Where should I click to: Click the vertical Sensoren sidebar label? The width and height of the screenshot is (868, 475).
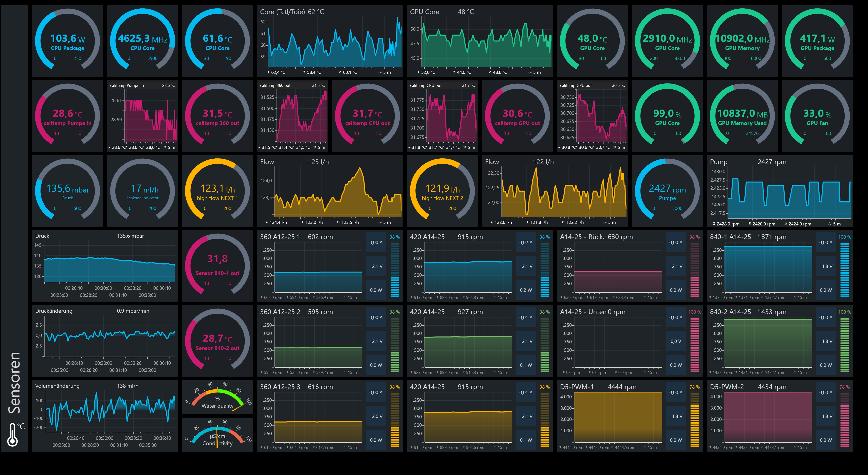pyautogui.click(x=15, y=383)
